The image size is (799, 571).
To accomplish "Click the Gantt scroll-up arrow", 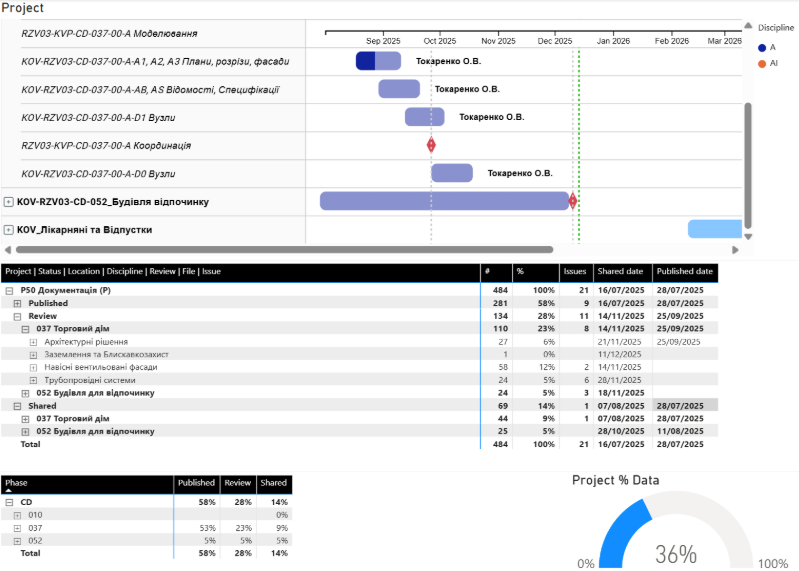I will pyautogui.click(x=748, y=25).
